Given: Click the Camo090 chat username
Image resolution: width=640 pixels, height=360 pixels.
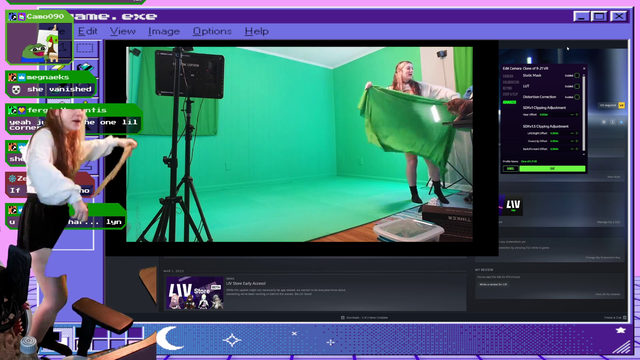Looking at the screenshot, I should coord(45,16).
